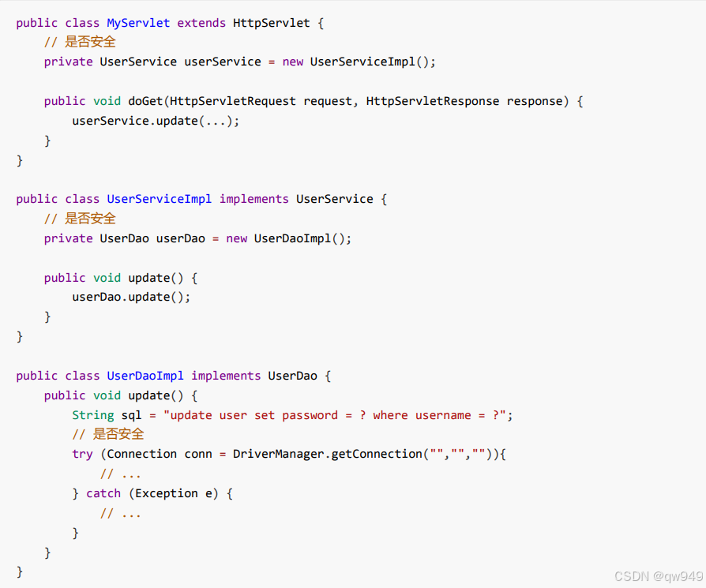Click the UserServiceImpl class declaration name
706x588 pixels.
coord(159,200)
